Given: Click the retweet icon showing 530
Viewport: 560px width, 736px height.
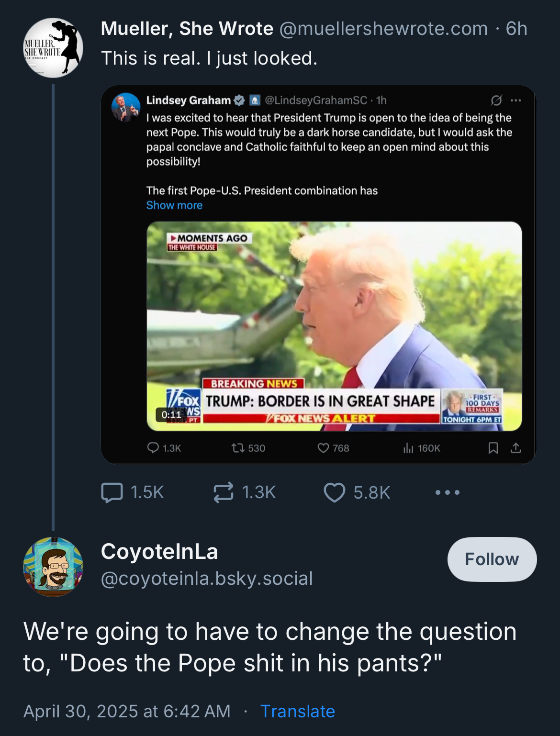Looking at the screenshot, I should click(237, 448).
